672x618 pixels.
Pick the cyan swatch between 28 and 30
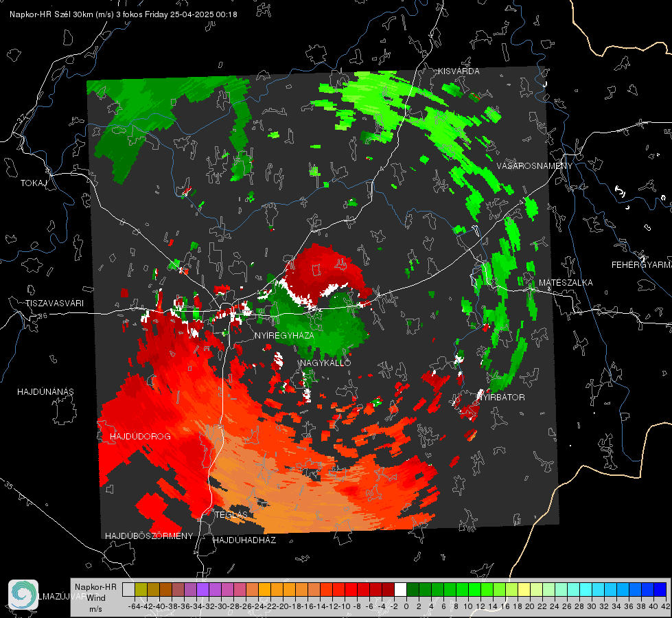click(x=586, y=589)
